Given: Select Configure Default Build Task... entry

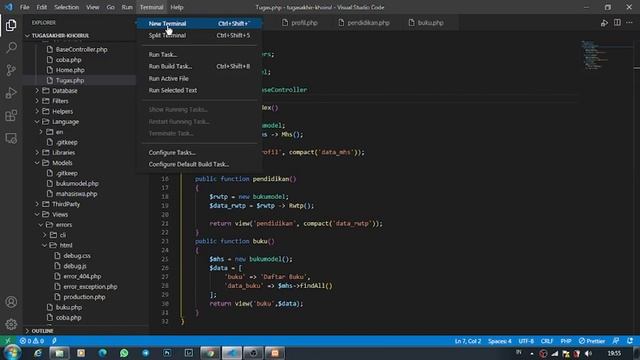Looking at the screenshot, I should tap(199, 164).
